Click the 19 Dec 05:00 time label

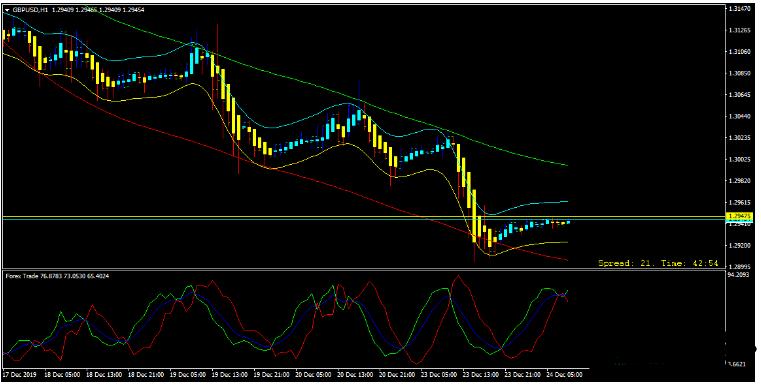(x=187, y=375)
